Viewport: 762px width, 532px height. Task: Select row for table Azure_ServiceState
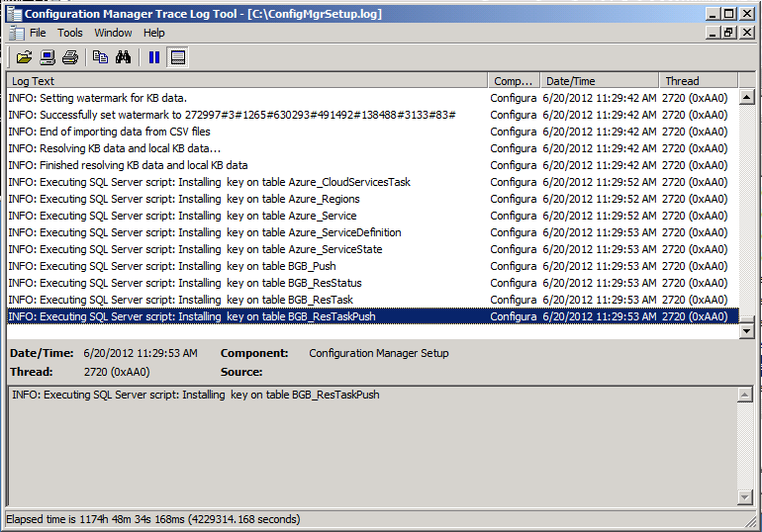coord(373,249)
